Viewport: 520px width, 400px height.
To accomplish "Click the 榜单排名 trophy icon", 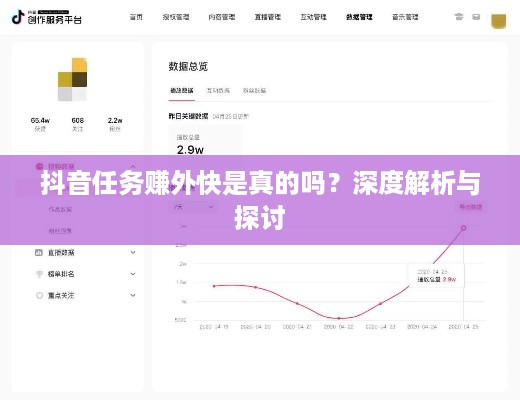I will 39,274.
